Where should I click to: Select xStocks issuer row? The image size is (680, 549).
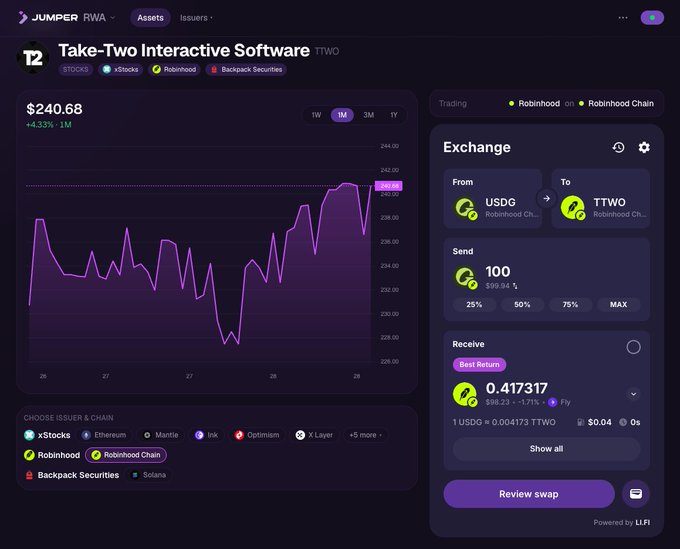47,435
